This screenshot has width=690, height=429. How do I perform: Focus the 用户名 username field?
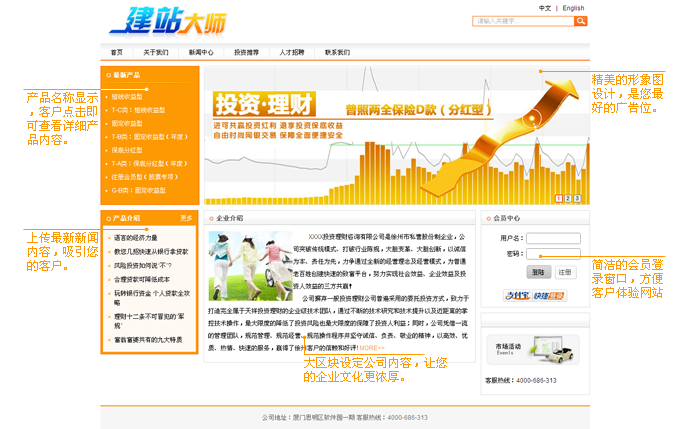coord(553,238)
